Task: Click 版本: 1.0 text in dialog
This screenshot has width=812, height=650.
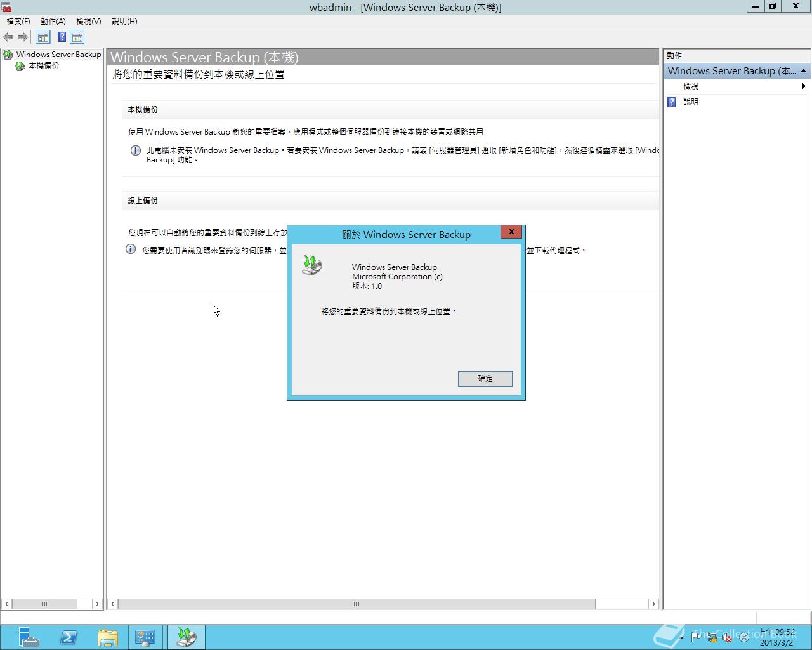Action: [x=367, y=286]
